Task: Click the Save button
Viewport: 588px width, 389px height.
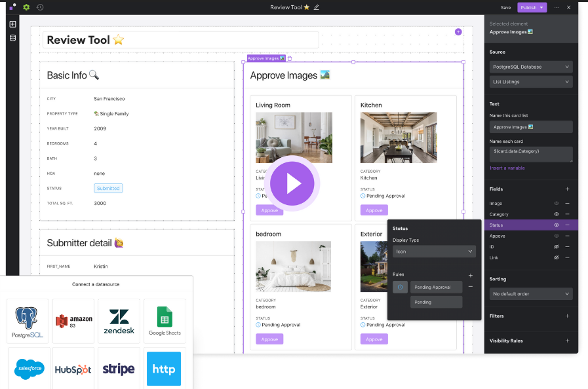Action: (x=506, y=7)
